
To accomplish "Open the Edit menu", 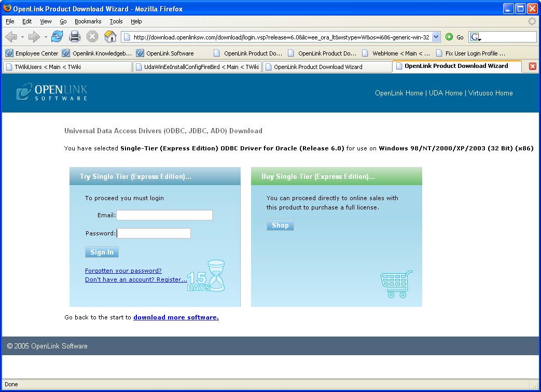I will pos(27,21).
